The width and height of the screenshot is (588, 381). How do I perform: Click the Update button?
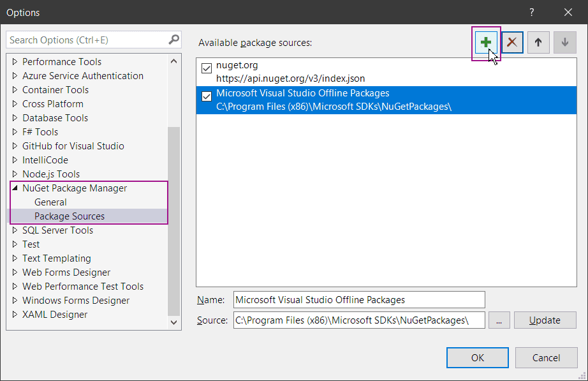click(545, 320)
